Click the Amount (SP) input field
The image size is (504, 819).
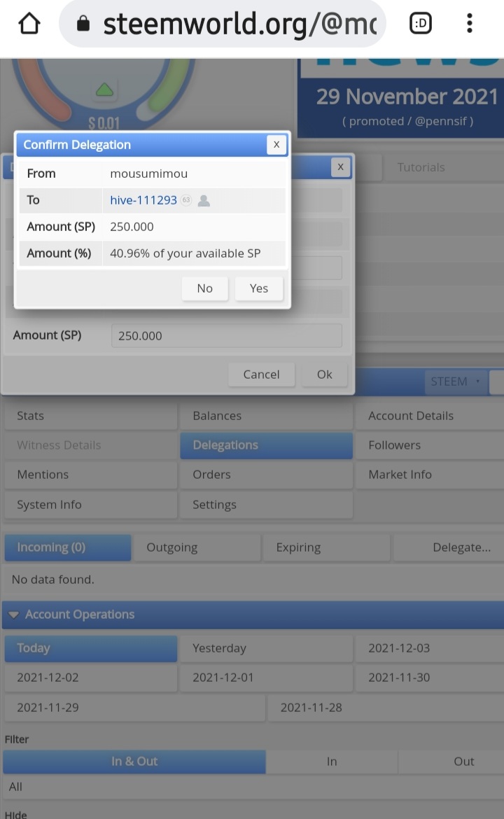[227, 336]
